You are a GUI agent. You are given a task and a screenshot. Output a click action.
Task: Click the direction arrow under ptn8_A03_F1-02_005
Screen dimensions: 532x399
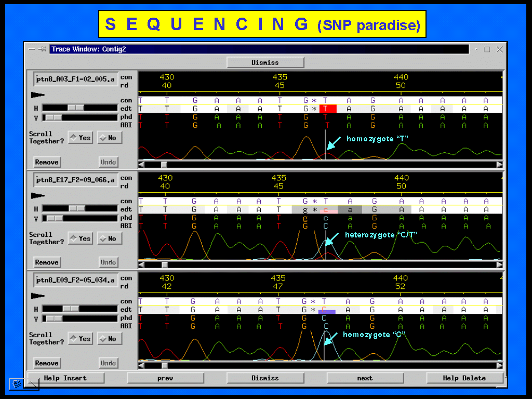tap(38, 95)
